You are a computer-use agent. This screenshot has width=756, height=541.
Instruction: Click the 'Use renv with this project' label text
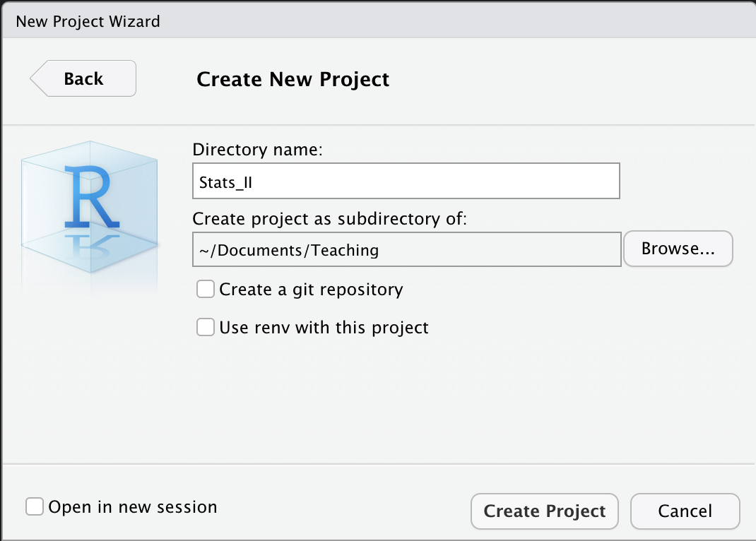point(324,328)
